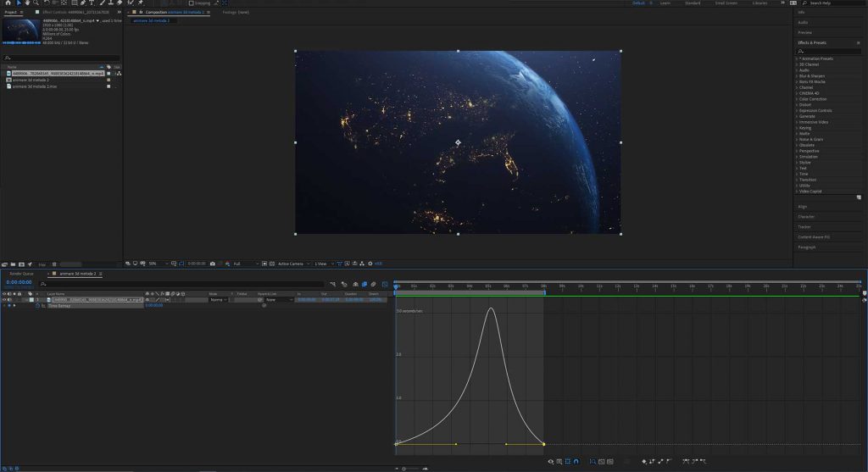Open the Character panel
The image size is (868, 472).
(806, 217)
